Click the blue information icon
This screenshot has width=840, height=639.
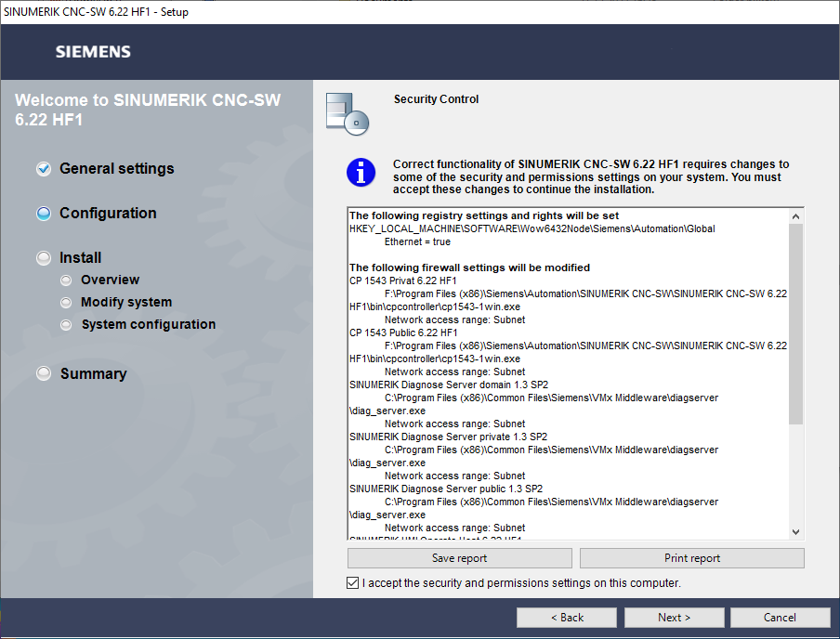point(361,173)
